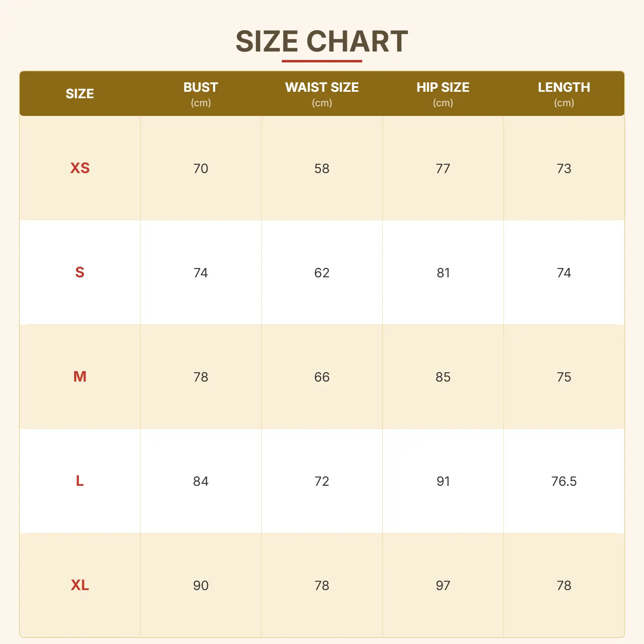Click the SIZE CHART title
Screen dimensions: 644x644
(x=322, y=41)
